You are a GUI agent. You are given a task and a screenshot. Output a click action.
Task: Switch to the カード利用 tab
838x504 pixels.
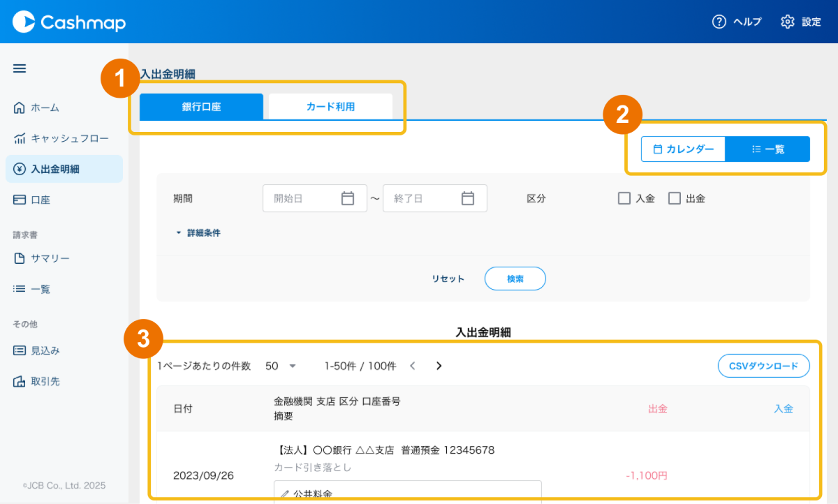330,107
